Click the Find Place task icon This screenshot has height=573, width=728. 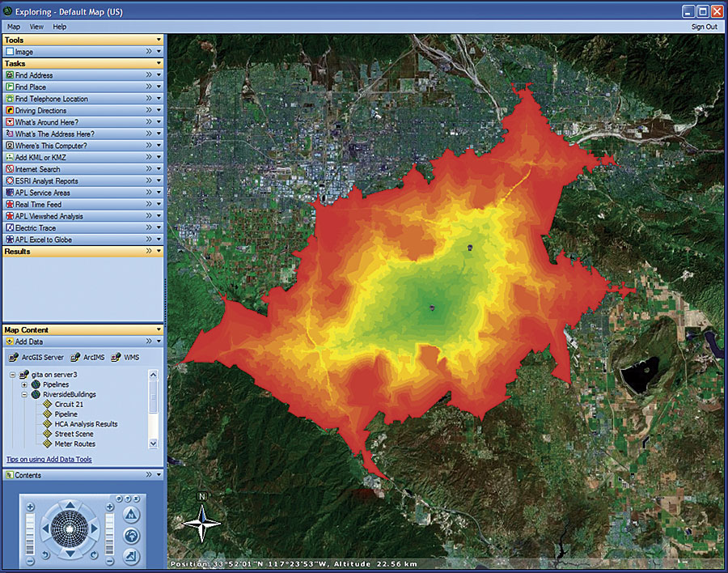tap(9, 87)
